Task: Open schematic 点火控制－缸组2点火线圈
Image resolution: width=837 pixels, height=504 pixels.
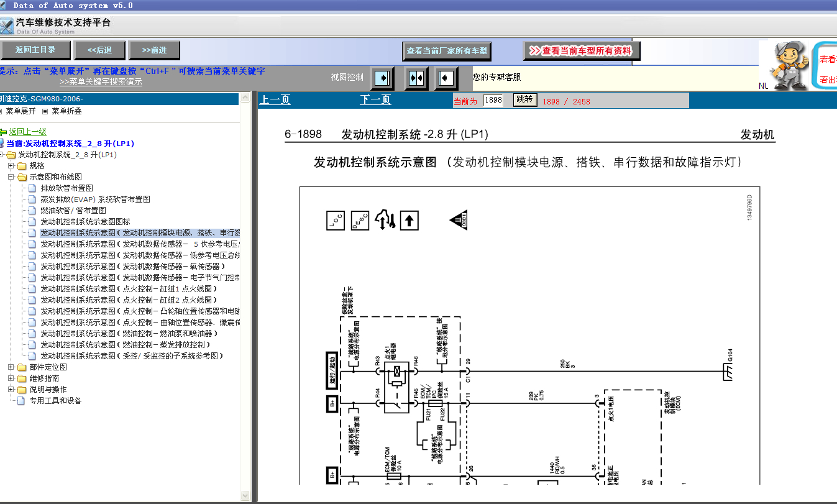Action: [x=129, y=300]
